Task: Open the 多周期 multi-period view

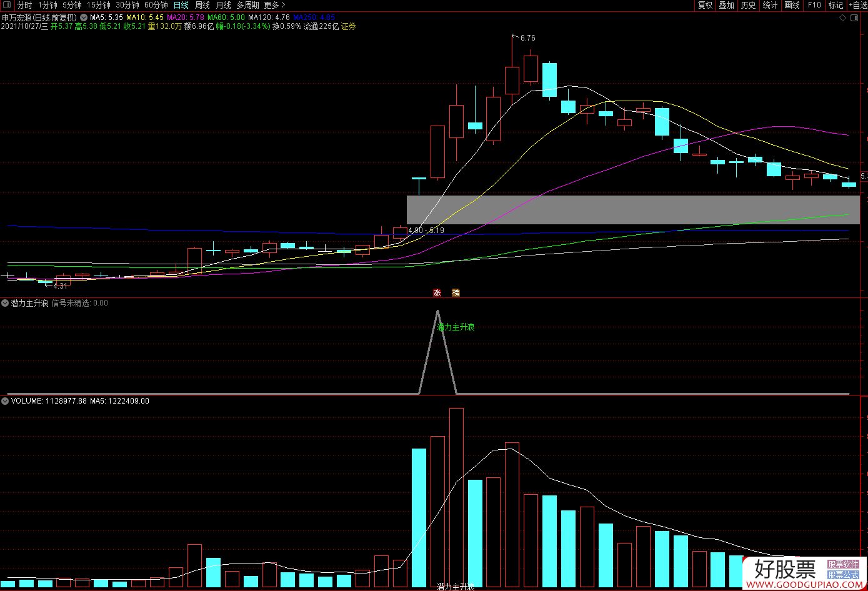Action: (x=247, y=5)
